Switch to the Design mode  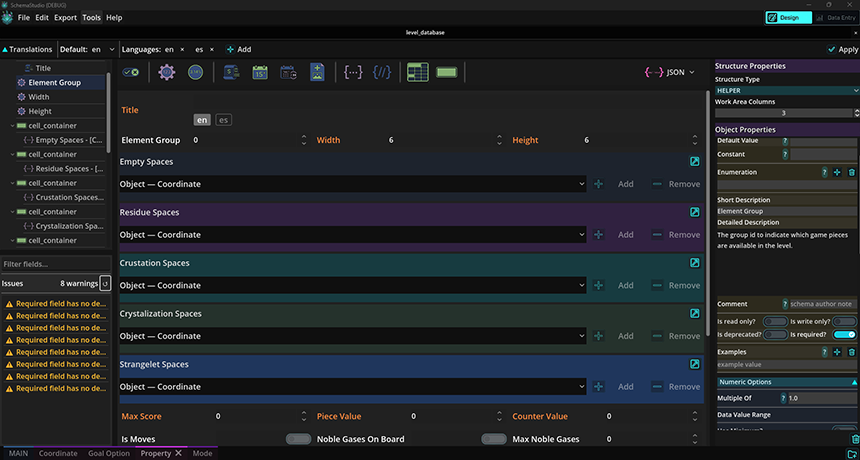point(789,18)
